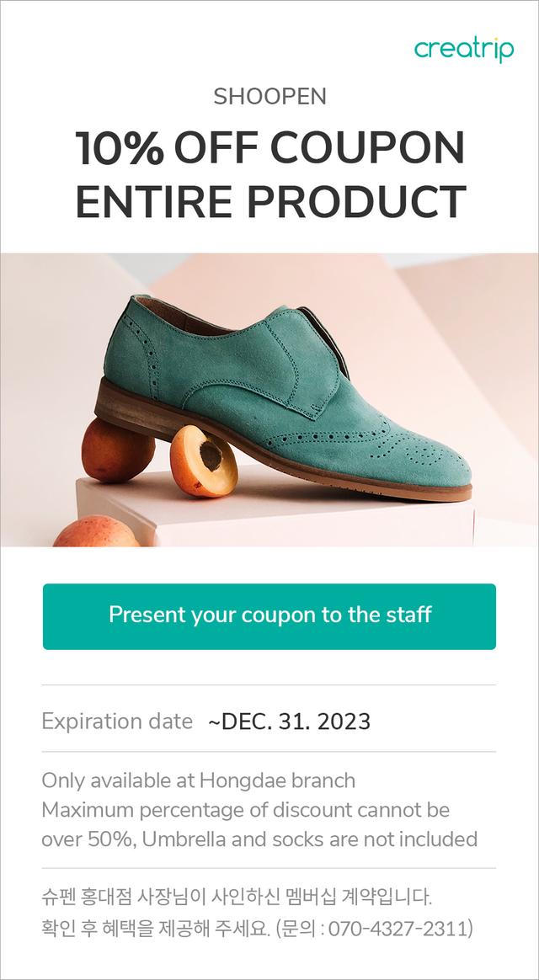Screen dimensions: 539x980
Task: Click the SHOOPEN brand name
Action: click(x=269, y=97)
